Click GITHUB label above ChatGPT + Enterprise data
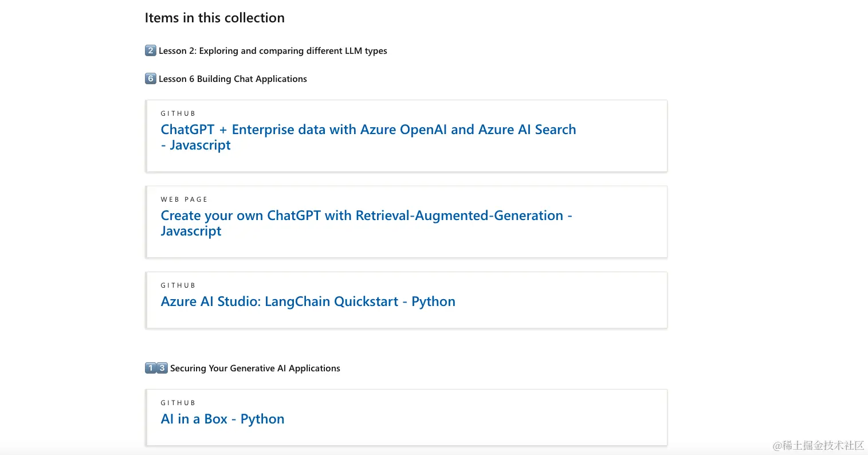This screenshot has height=455, width=868. coord(178,113)
